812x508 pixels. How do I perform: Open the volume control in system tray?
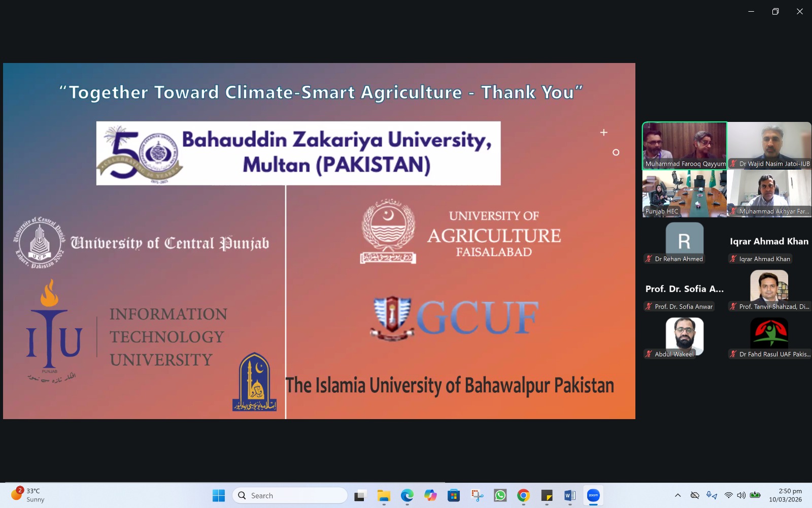741,495
